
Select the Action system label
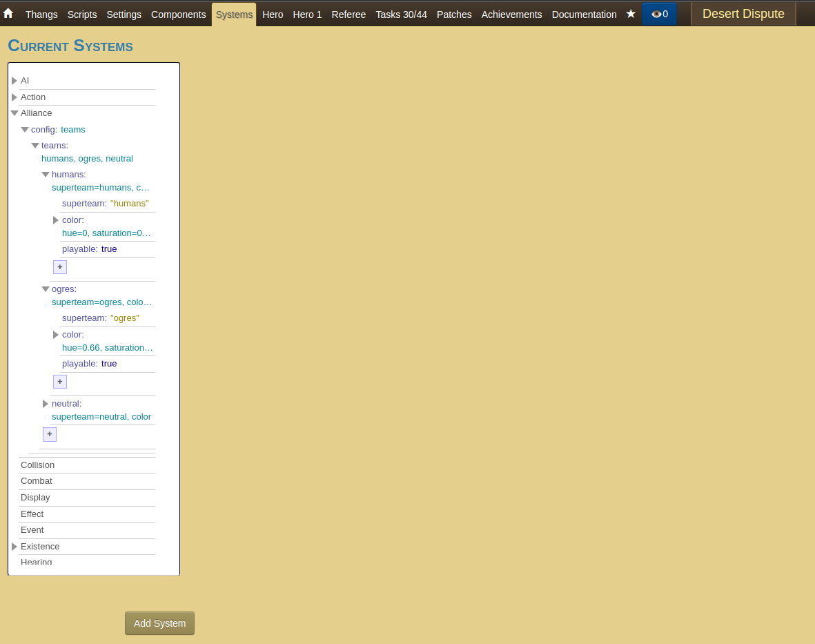point(33,97)
